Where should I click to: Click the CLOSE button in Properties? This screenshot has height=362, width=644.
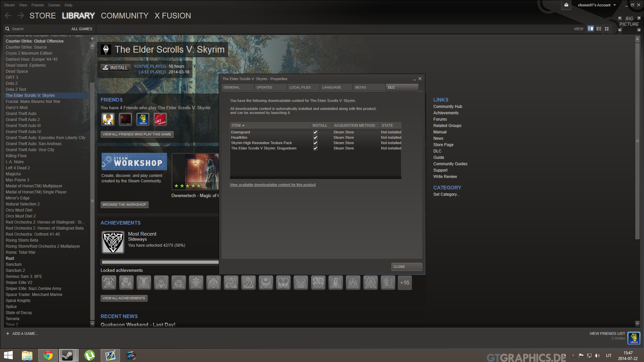coord(406,267)
